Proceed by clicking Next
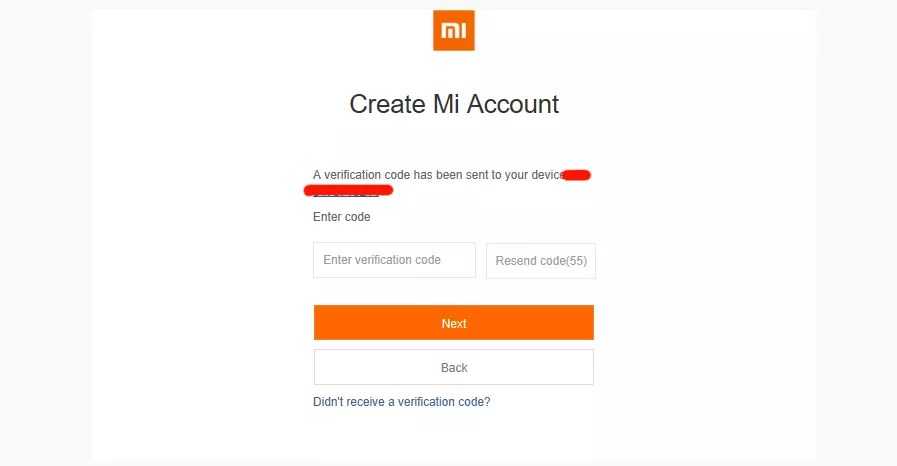Image resolution: width=897 pixels, height=466 pixels. pyautogui.click(x=454, y=323)
